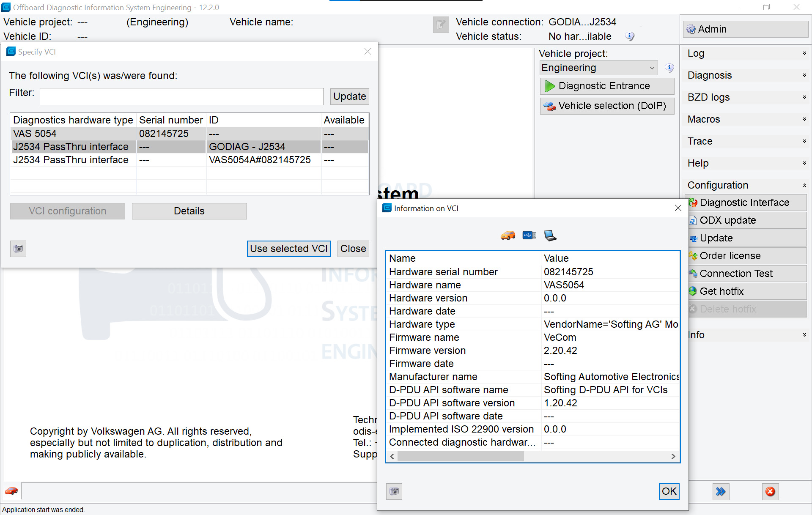The height and width of the screenshot is (515, 812).
Task: Start Diagnostic Entrance
Action: (x=607, y=86)
